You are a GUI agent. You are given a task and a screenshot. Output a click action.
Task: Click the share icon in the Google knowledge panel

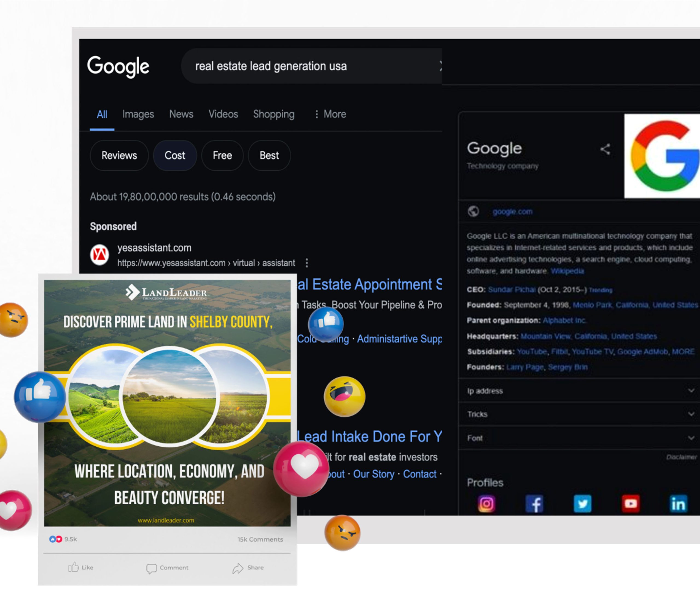[x=605, y=149]
